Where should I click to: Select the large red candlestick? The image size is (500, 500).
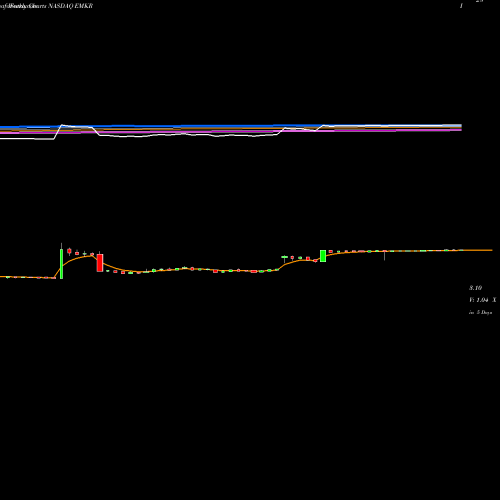click(100, 262)
